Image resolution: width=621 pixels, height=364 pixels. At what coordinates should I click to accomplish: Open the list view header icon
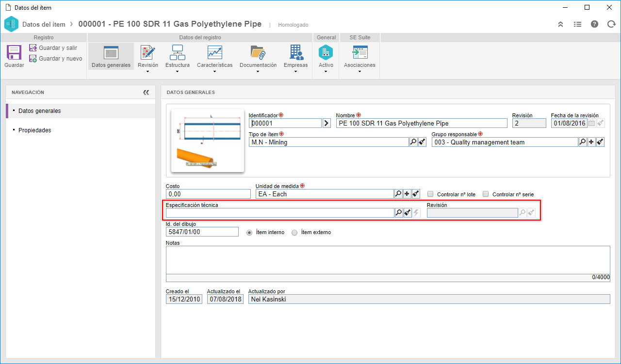coord(577,24)
